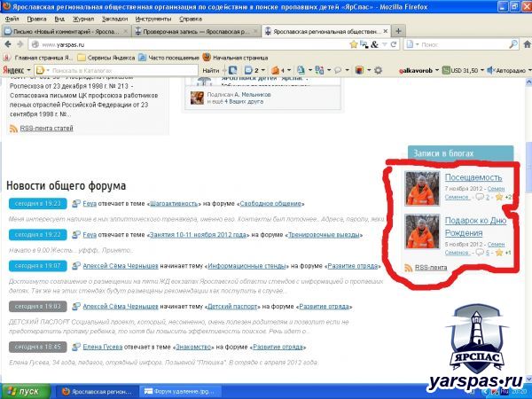
Task: Open the Посещаемость blog post link
Action: tap(466, 176)
